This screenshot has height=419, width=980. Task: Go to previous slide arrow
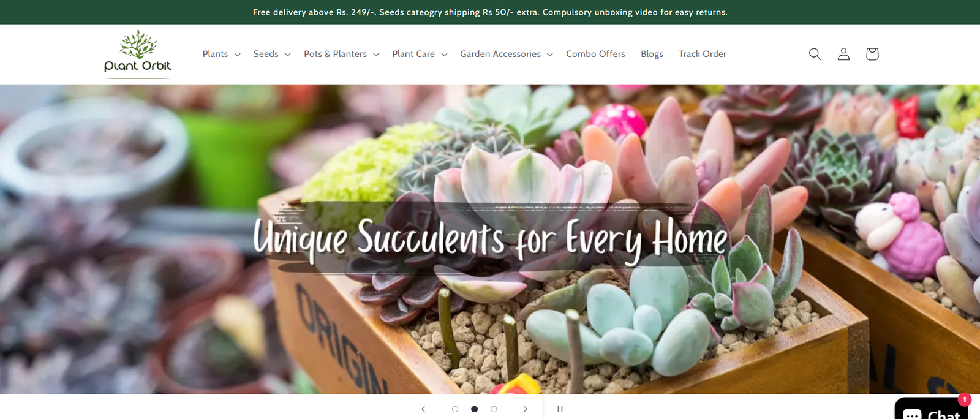point(423,409)
